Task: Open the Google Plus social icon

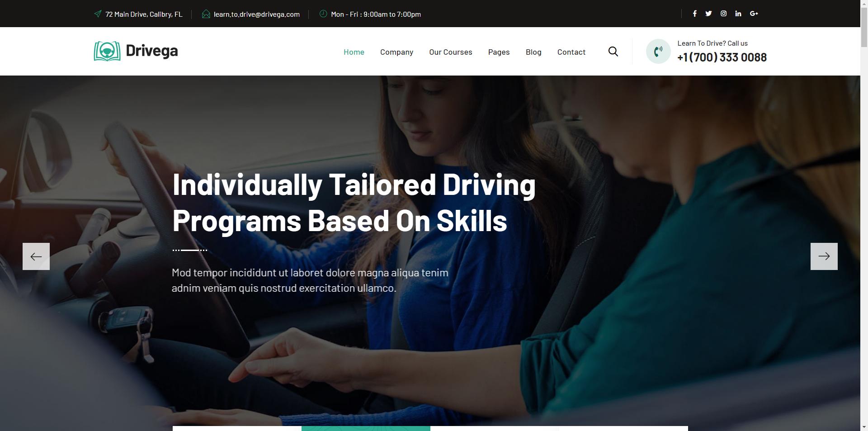Action: tap(754, 14)
